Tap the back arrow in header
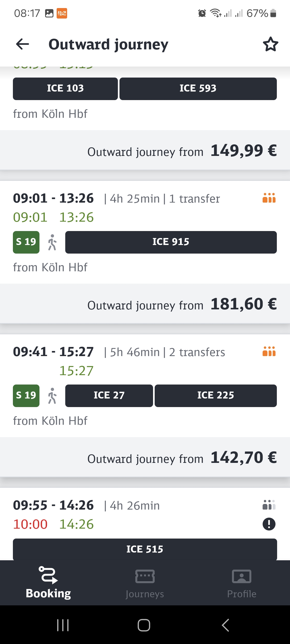 coord(23,44)
